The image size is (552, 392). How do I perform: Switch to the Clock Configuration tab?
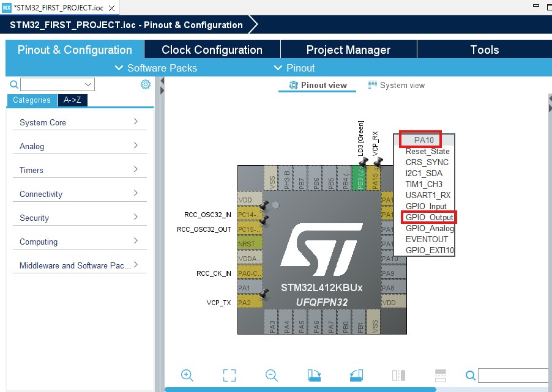212,50
